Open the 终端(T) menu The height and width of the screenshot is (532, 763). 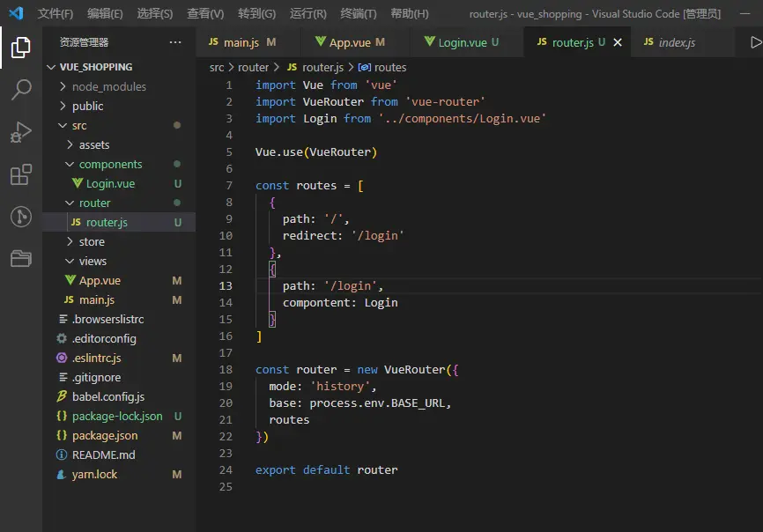coord(359,13)
